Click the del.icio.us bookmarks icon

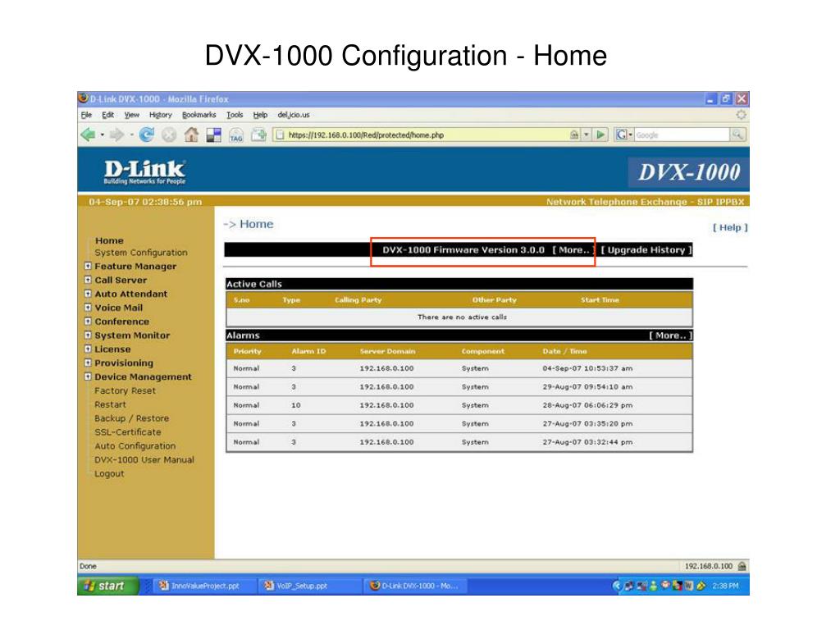pyautogui.click(x=214, y=135)
